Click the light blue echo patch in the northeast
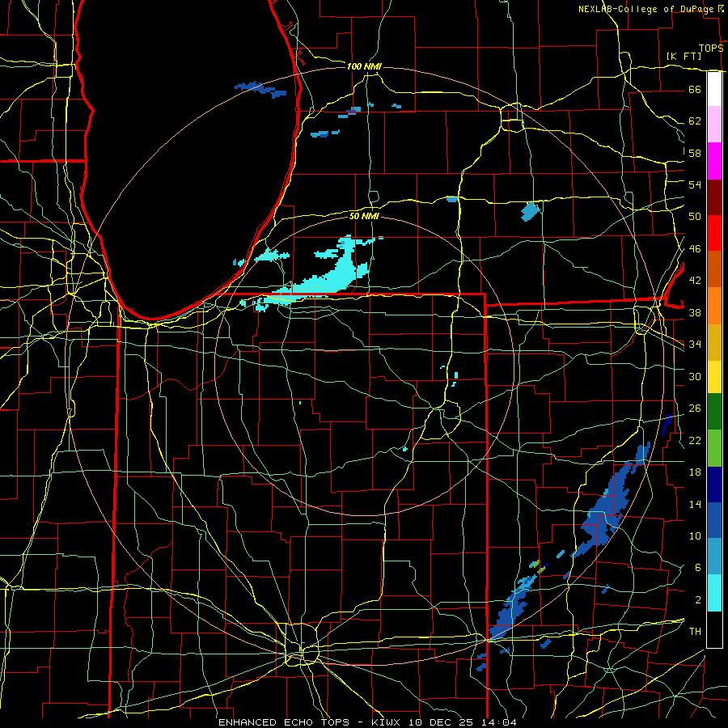The image size is (728, 728). 530,211
